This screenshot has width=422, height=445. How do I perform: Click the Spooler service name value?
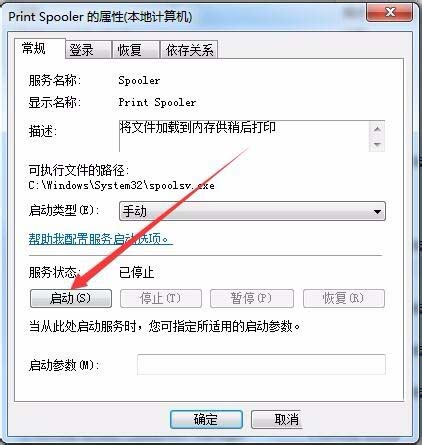pos(139,80)
